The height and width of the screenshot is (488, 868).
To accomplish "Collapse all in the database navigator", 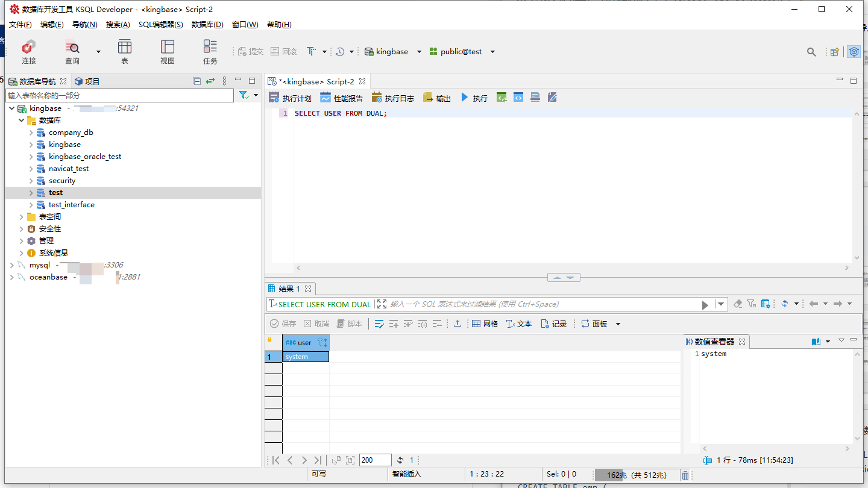I will coord(197,81).
